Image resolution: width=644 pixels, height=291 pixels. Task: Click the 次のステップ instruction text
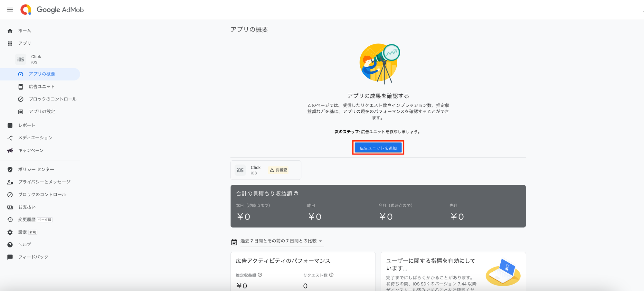378,132
